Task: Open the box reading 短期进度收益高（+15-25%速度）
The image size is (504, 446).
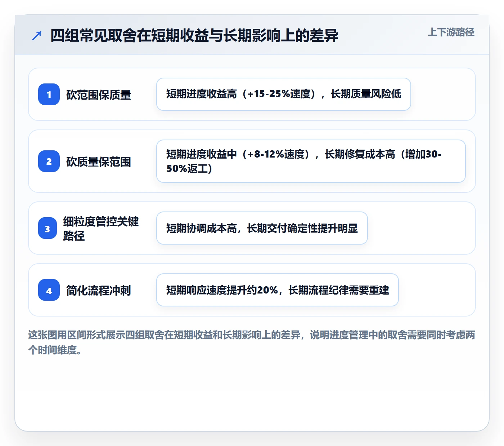Action: point(284,94)
